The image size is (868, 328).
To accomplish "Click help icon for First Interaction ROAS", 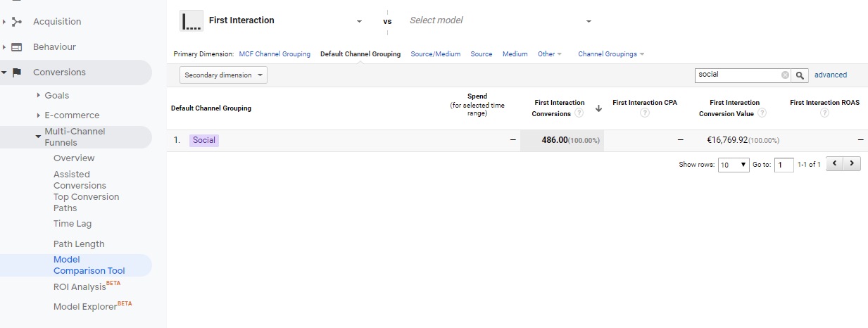I will pos(824,113).
